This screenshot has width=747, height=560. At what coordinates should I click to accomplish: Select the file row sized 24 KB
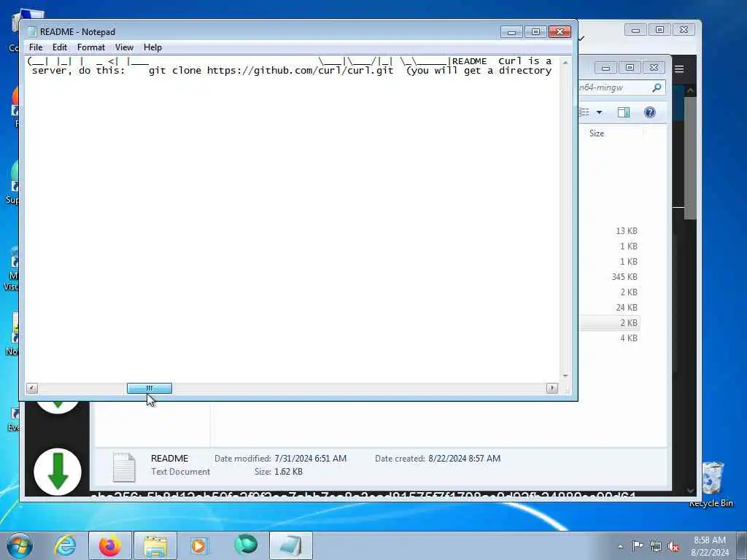[x=610, y=307]
